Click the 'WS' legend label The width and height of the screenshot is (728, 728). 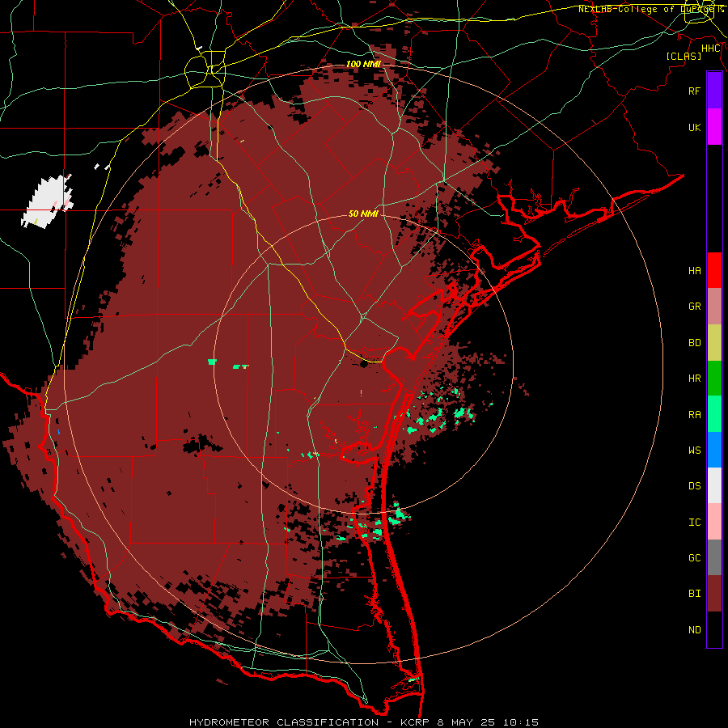694,451
